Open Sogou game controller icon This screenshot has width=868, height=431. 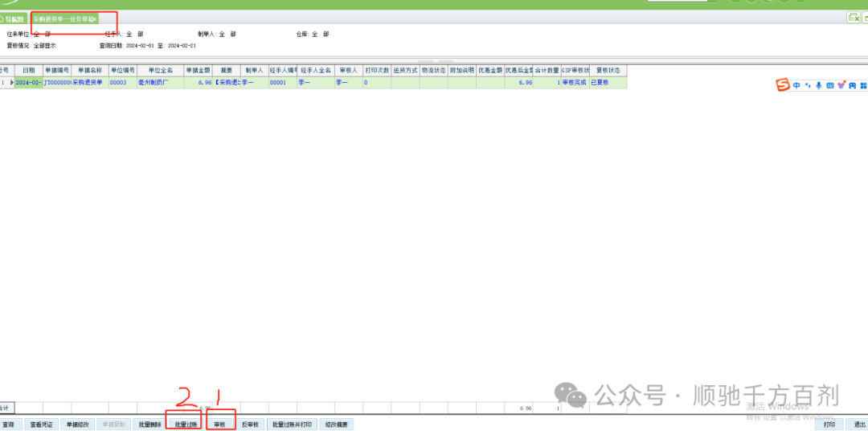(x=853, y=85)
